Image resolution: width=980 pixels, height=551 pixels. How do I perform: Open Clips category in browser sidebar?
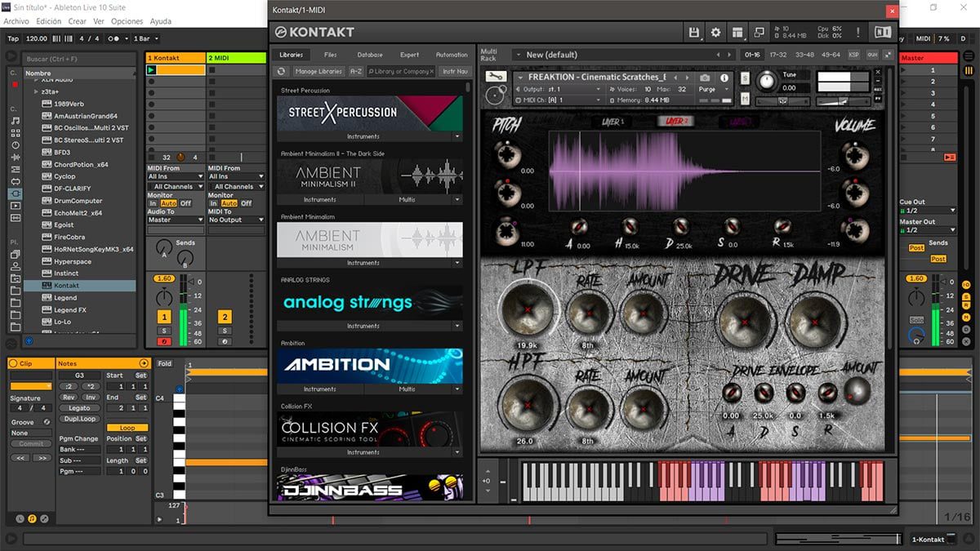click(16, 206)
